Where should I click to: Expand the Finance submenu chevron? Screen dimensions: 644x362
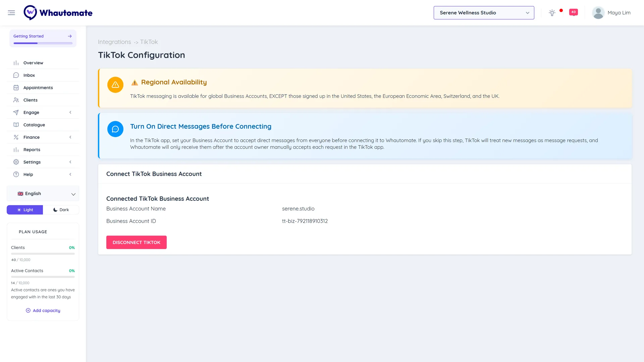pos(70,137)
